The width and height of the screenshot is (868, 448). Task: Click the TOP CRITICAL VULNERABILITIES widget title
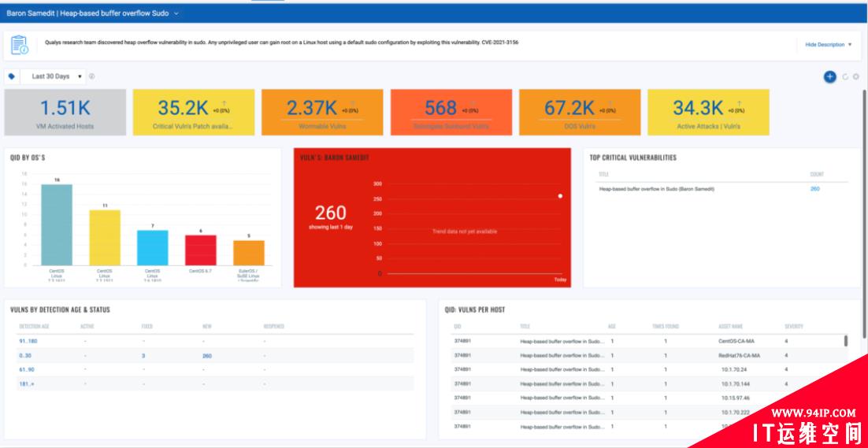coord(632,157)
